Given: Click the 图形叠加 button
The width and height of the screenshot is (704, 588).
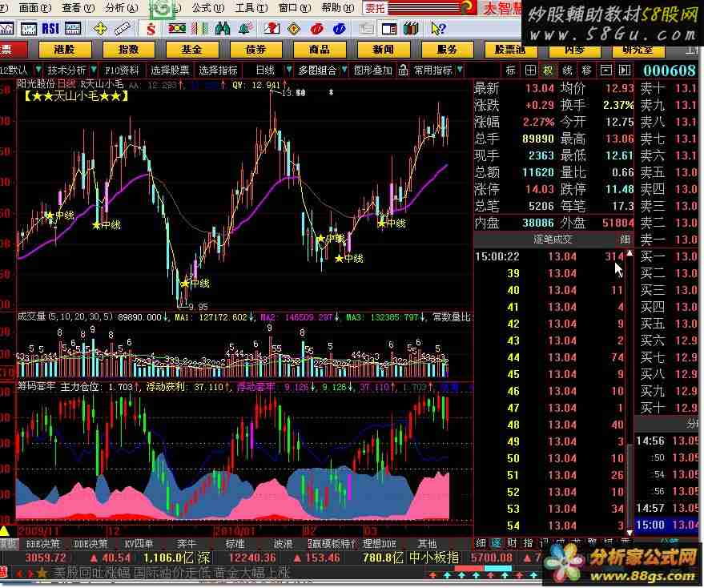Looking at the screenshot, I should [372, 70].
